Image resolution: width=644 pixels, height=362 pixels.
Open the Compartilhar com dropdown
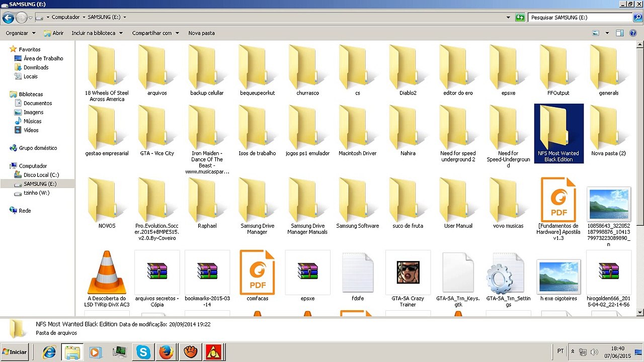[155, 33]
